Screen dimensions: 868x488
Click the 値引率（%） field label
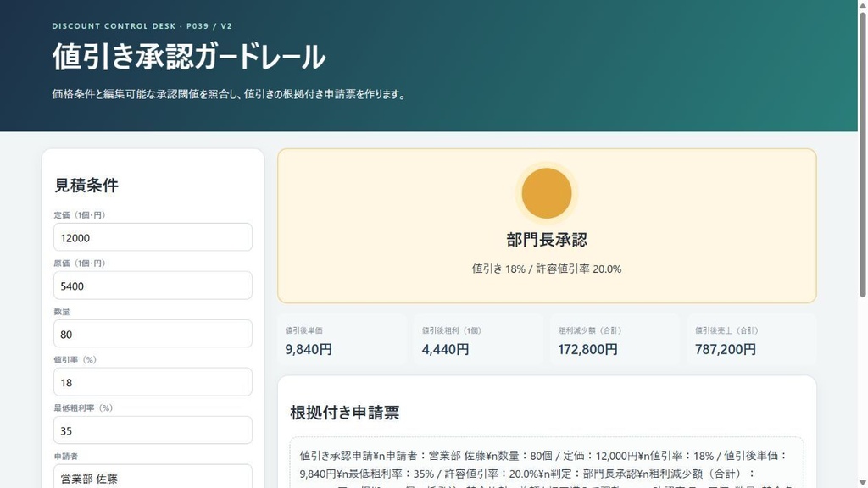tap(75, 359)
